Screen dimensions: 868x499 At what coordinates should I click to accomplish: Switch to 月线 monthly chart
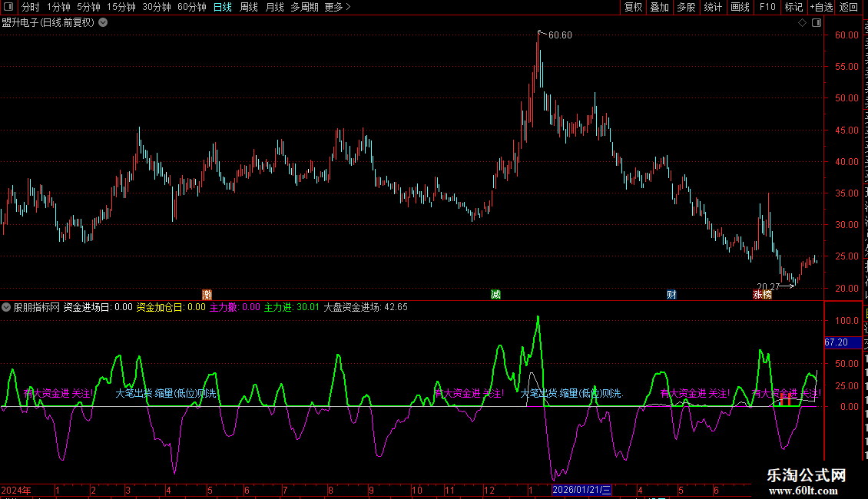[274, 7]
